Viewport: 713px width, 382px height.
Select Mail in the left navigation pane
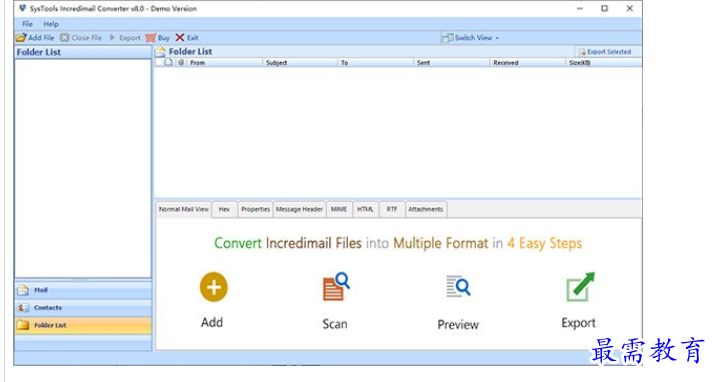point(83,290)
